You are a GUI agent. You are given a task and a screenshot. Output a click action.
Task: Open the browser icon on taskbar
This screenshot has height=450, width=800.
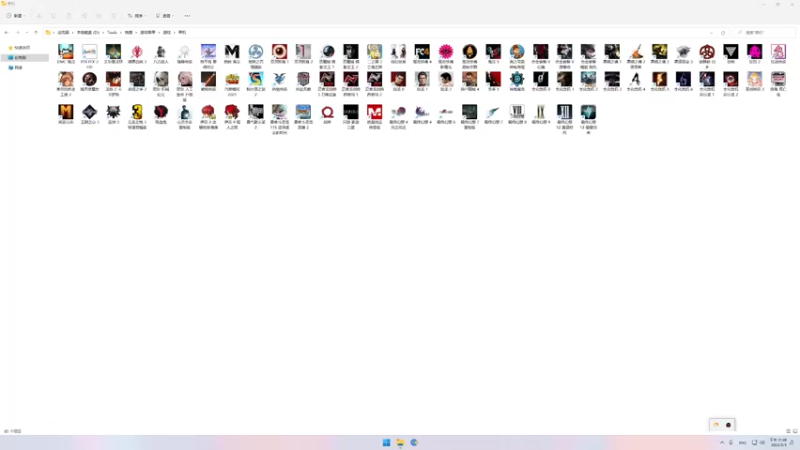(414, 442)
